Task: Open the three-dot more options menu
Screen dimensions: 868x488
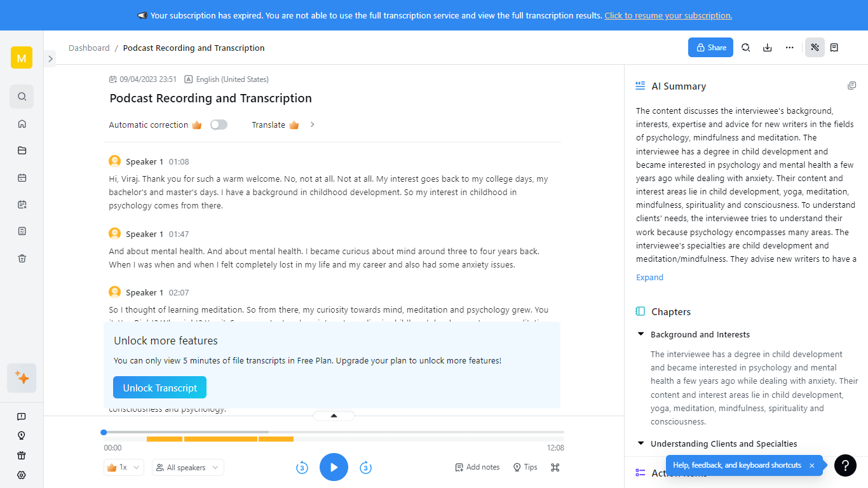Action: (789, 47)
